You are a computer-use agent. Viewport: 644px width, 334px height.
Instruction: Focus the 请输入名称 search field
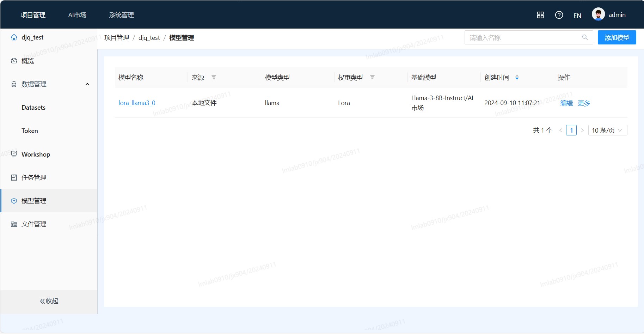(523, 37)
